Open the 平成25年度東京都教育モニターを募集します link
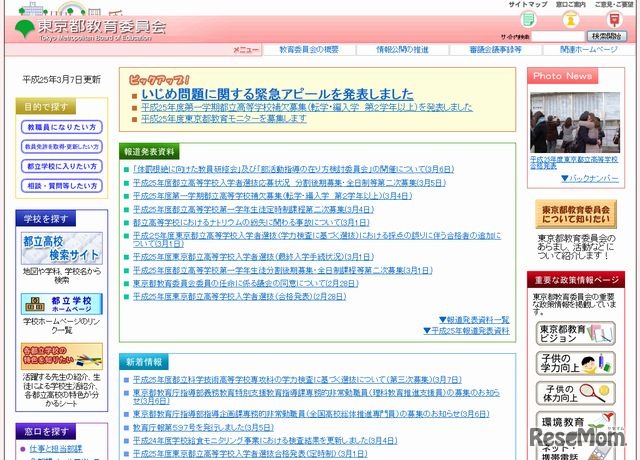The width and height of the screenshot is (640, 460). pos(224,119)
